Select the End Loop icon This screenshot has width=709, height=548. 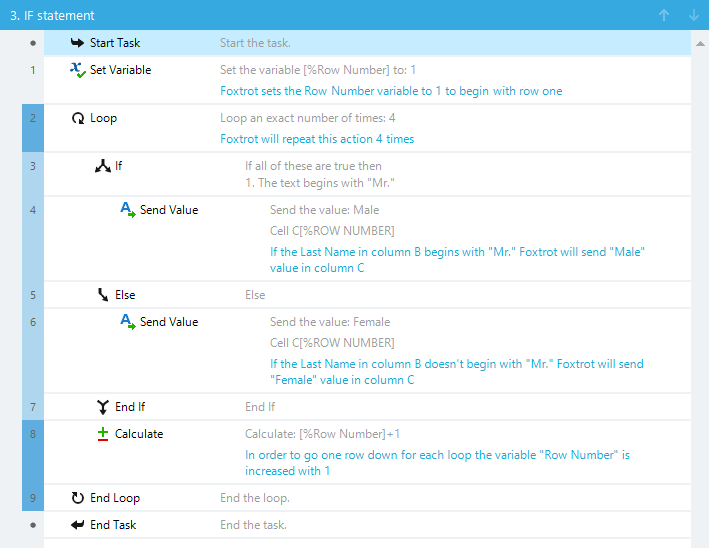(78, 498)
